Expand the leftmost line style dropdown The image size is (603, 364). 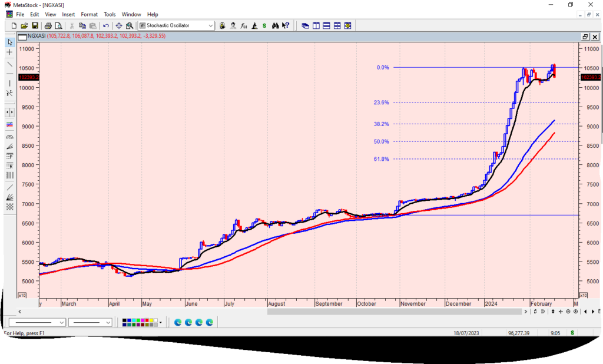[62, 322]
